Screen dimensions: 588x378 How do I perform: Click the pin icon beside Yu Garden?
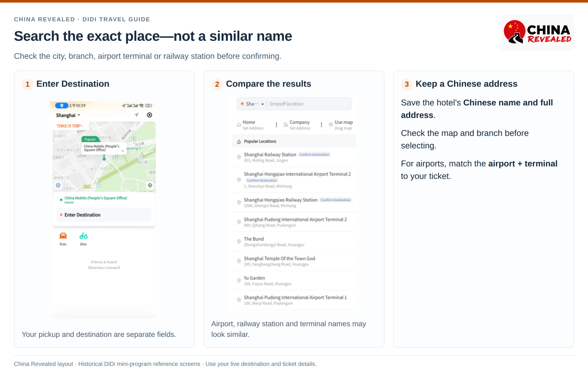point(239,280)
